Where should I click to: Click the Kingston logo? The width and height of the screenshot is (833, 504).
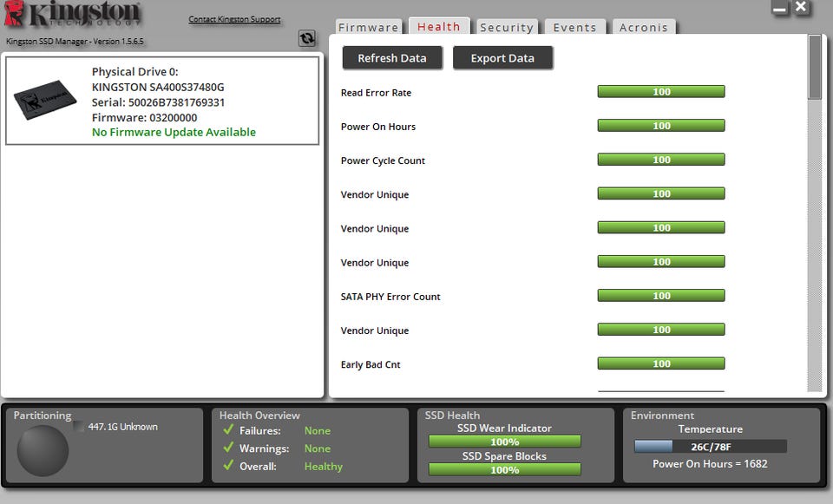coord(73,15)
